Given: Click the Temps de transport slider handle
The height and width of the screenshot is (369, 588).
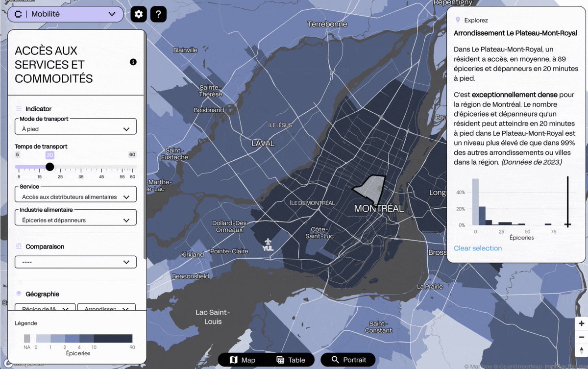Looking at the screenshot, I should tap(49, 167).
